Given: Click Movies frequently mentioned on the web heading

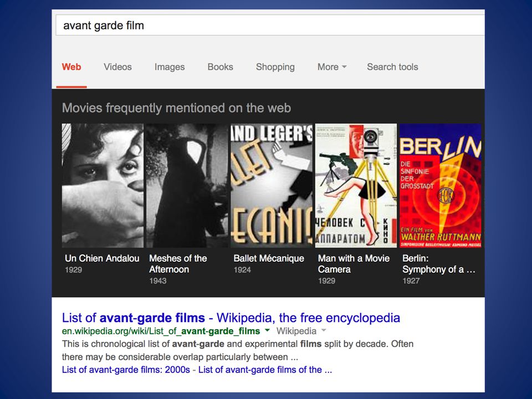Looking at the screenshot, I should tap(176, 108).
